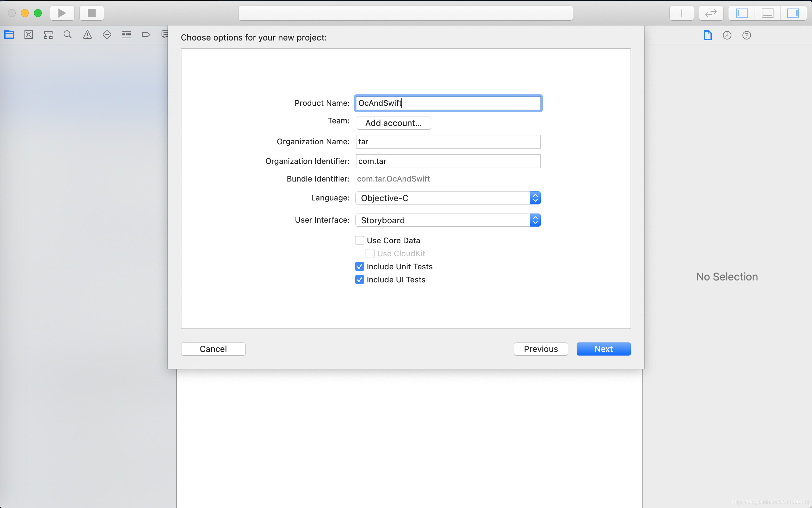Show the Quick Help inspector icon

746,35
